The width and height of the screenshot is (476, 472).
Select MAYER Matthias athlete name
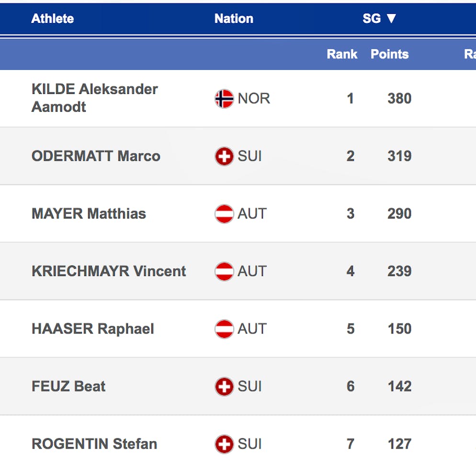[x=89, y=214]
